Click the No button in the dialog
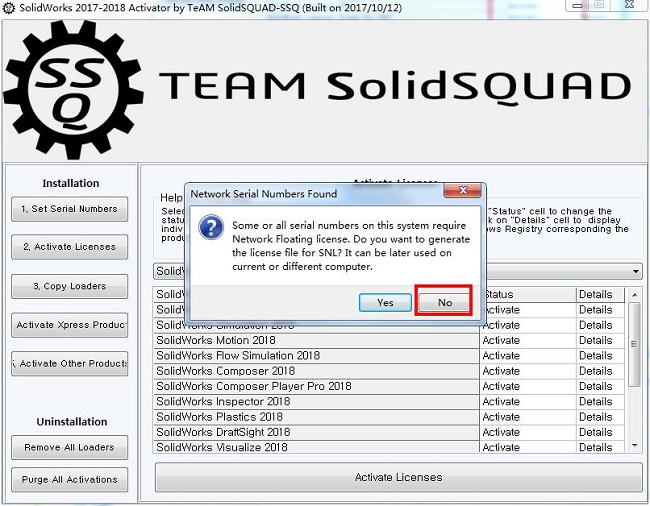The height and width of the screenshot is (506, 650). pos(444,303)
